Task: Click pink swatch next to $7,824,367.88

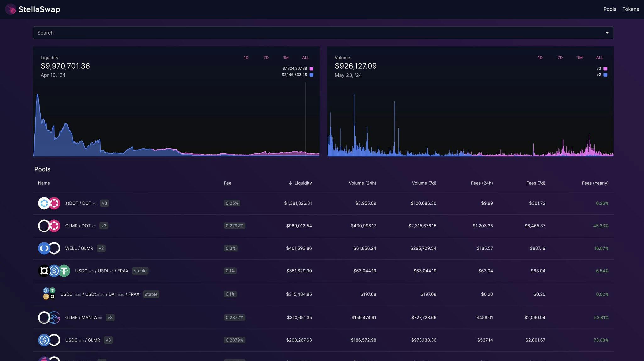Action: (311, 68)
